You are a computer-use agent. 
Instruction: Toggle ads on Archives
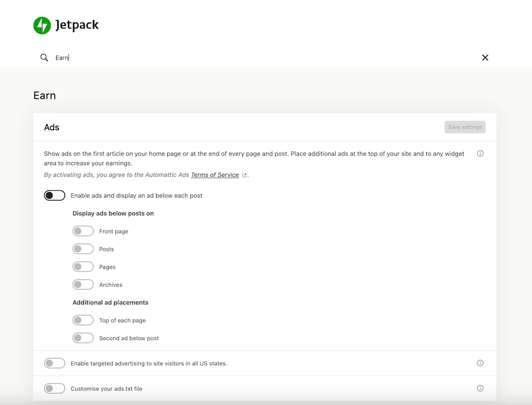(x=83, y=284)
